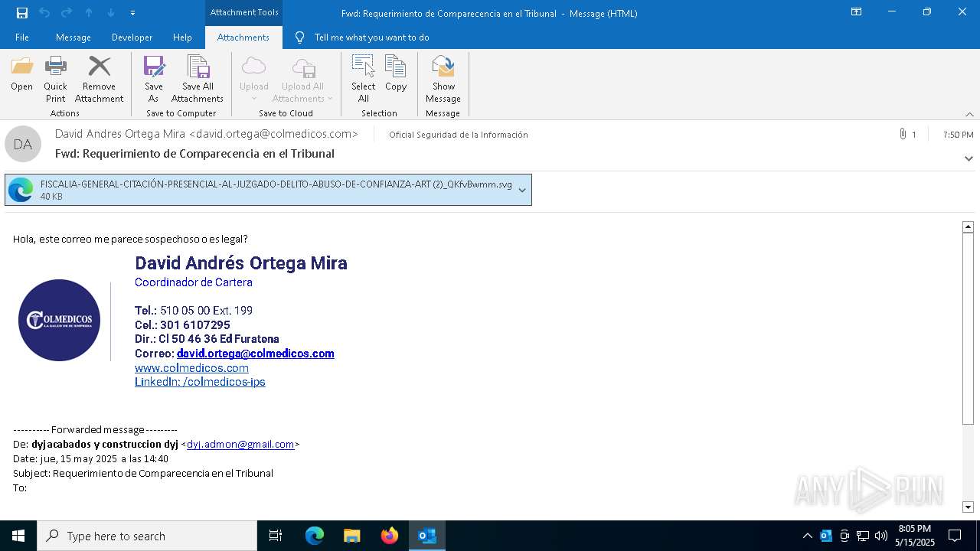Open File Explorer from the taskbar

351,536
